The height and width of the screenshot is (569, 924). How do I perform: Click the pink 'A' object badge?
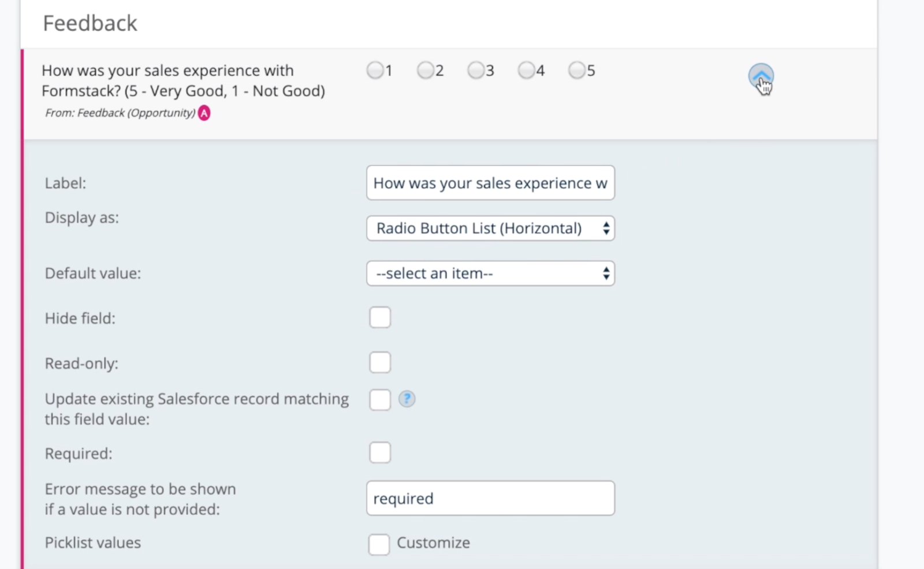pos(204,113)
